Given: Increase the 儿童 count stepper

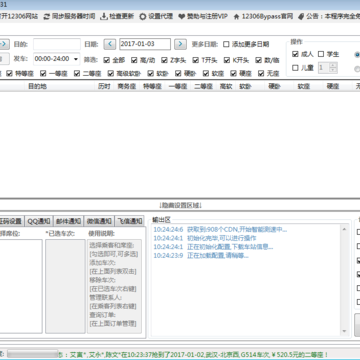Looking at the screenshot, I should [x=333, y=66].
